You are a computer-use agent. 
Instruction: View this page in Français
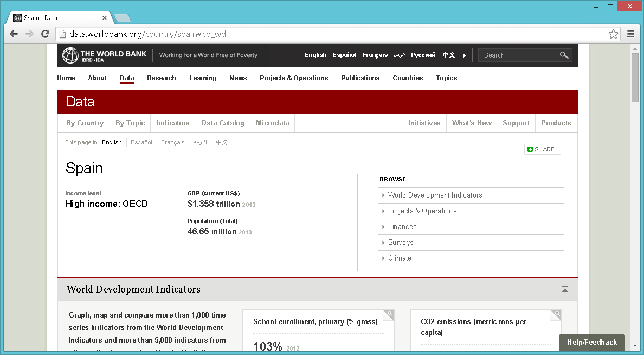pos(172,142)
